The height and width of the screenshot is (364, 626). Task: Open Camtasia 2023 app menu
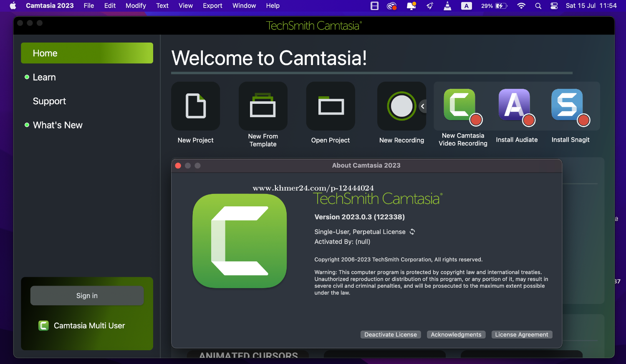click(x=50, y=6)
